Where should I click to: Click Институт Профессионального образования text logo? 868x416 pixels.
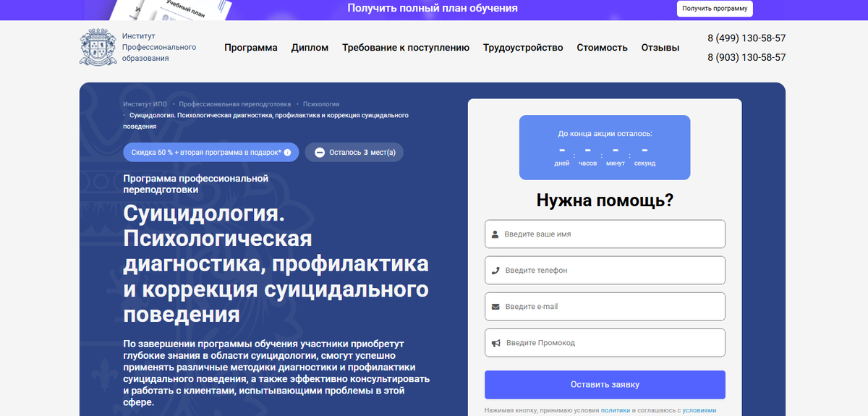click(x=158, y=47)
